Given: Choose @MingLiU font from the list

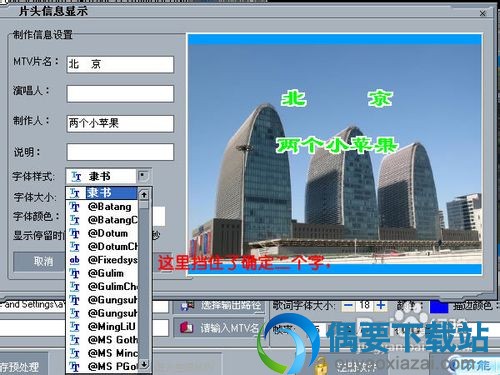Looking at the screenshot, I should tap(101, 327).
